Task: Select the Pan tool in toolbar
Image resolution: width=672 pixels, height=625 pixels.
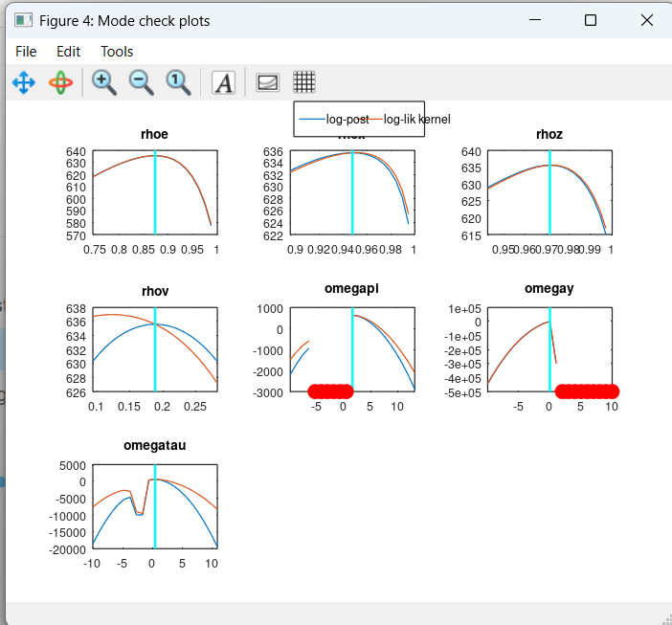Action: (23, 82)
